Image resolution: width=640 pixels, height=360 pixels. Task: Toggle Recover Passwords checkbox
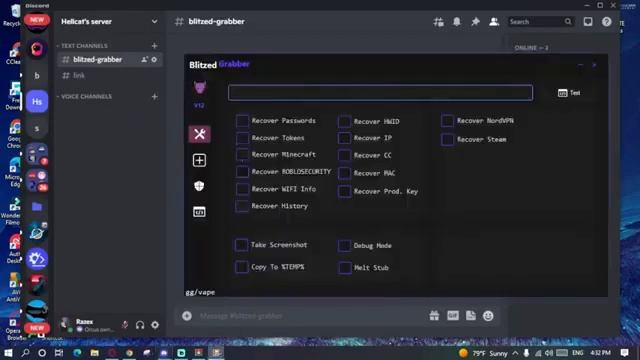pos(242,121)
